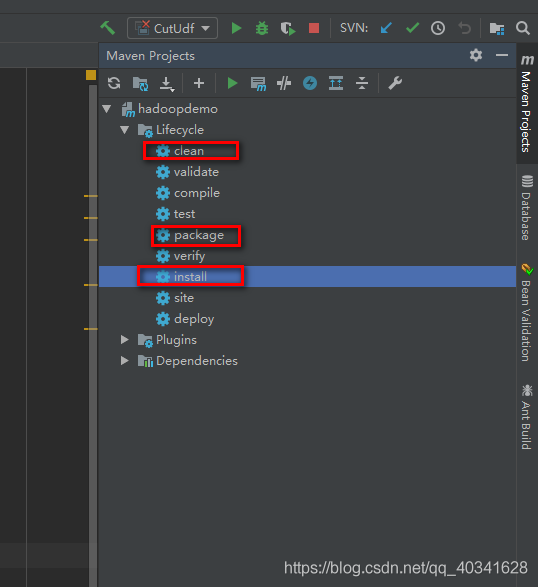Open the CutUdf run configuration dropdown

(x=172, y=28)
